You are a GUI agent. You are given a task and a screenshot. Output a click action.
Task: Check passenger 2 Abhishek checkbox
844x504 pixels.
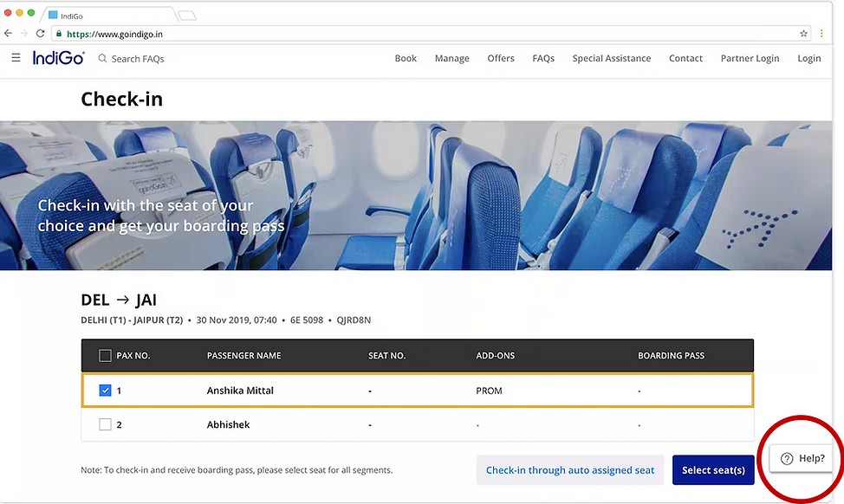(x=105, y=424)
